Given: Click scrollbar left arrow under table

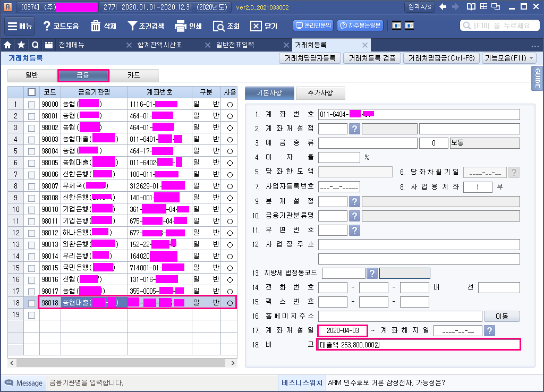Looking at the screenshot, I should click(x=12, y=363).
